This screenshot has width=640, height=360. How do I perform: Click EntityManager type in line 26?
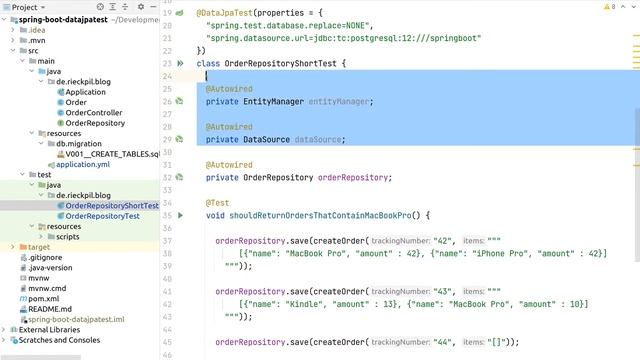[x=273, y=101]
